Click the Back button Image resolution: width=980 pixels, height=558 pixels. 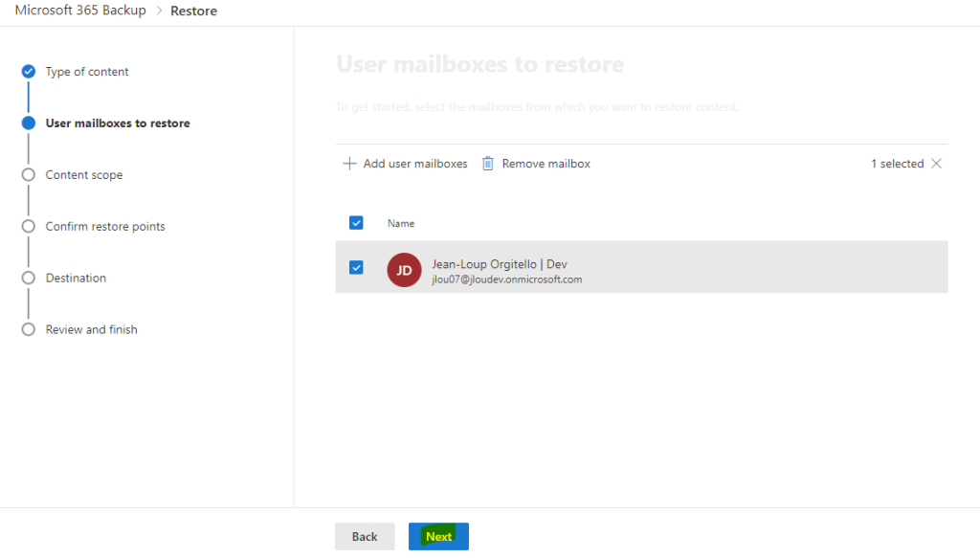pos(365,536)
